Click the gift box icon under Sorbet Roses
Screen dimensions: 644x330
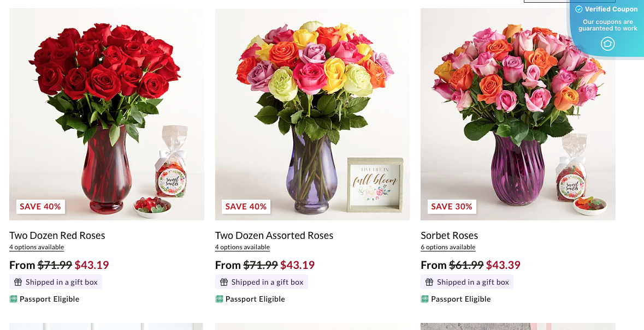point(429,282)
